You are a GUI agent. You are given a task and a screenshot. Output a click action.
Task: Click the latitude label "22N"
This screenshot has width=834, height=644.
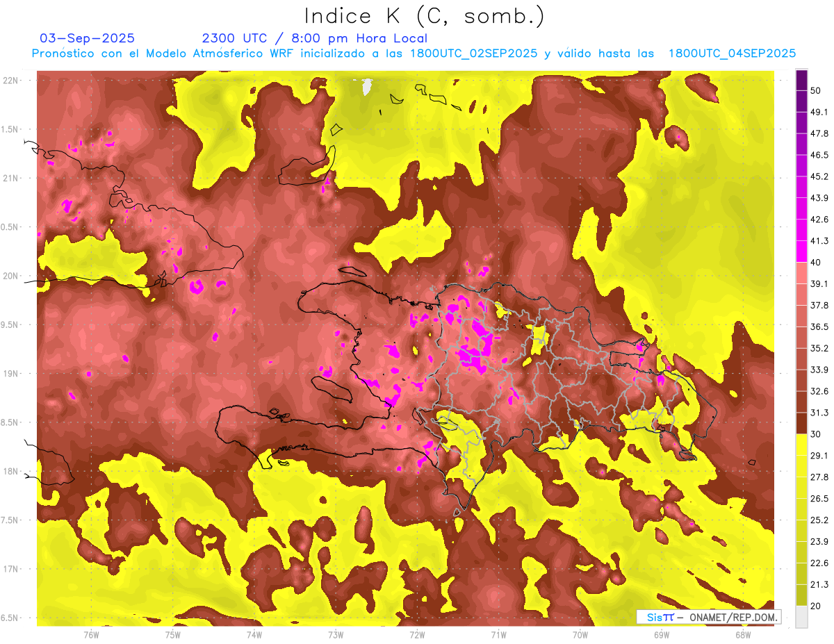click(11, 80)
